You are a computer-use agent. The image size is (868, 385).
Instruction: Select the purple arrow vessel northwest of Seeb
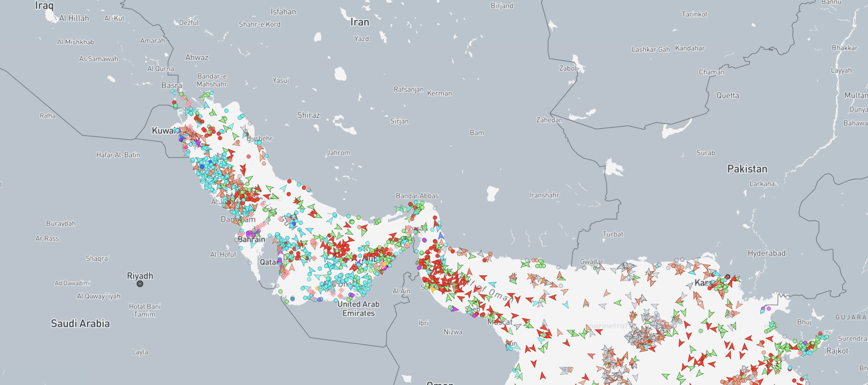455,309
